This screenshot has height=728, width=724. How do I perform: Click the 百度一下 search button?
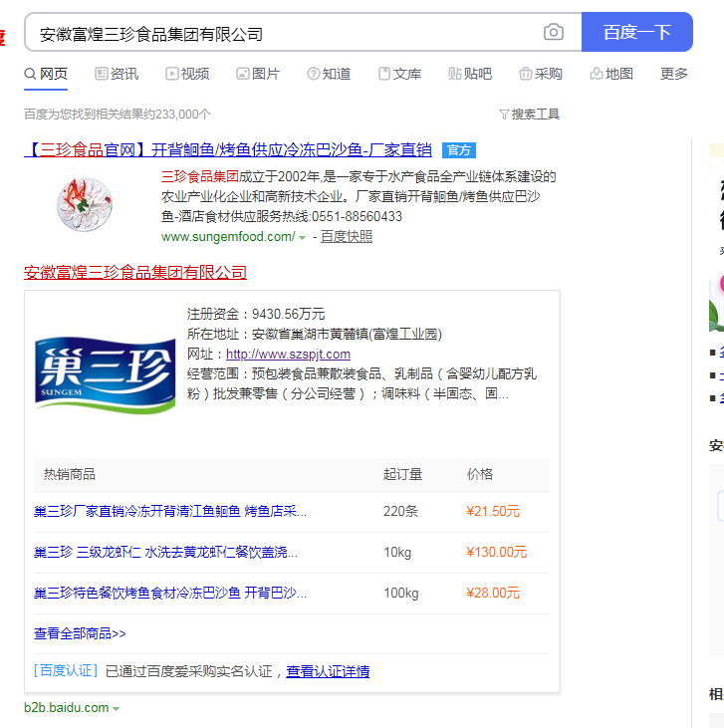pos(636,32)
